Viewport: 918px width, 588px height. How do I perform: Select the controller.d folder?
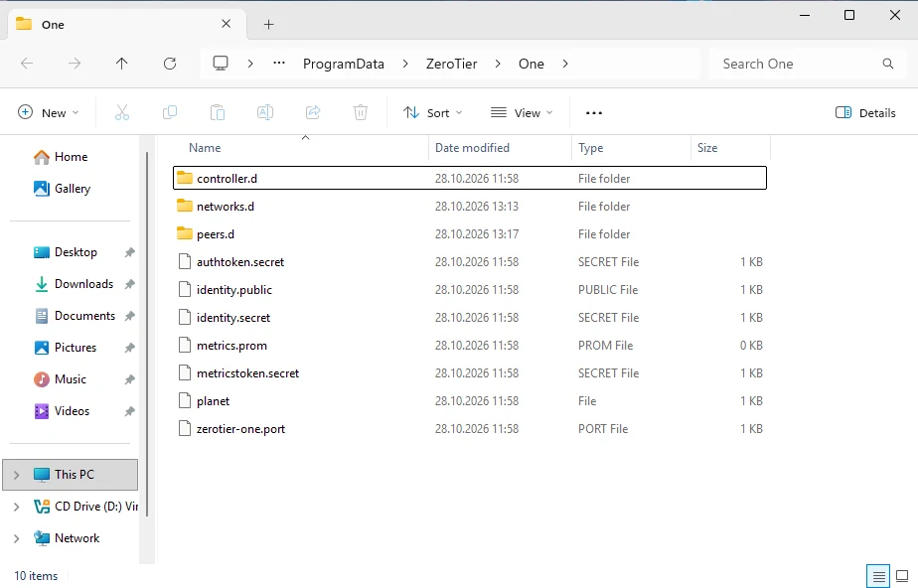(470, 179)
